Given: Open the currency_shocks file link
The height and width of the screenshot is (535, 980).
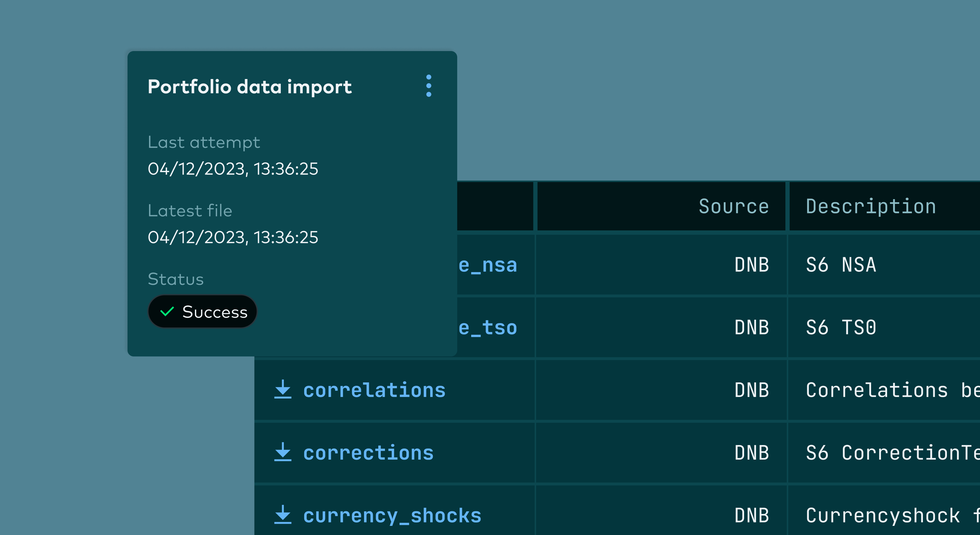Looking at the screenshot, I should pyautogui.click(x=392, y=515).
